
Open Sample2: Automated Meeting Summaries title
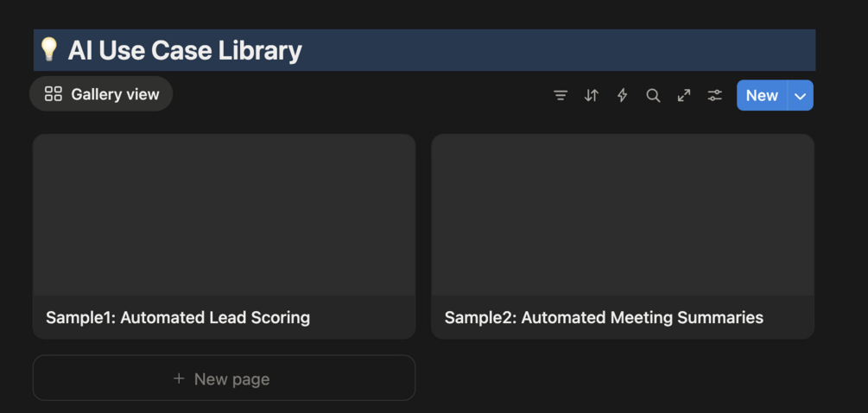[604, 317]
